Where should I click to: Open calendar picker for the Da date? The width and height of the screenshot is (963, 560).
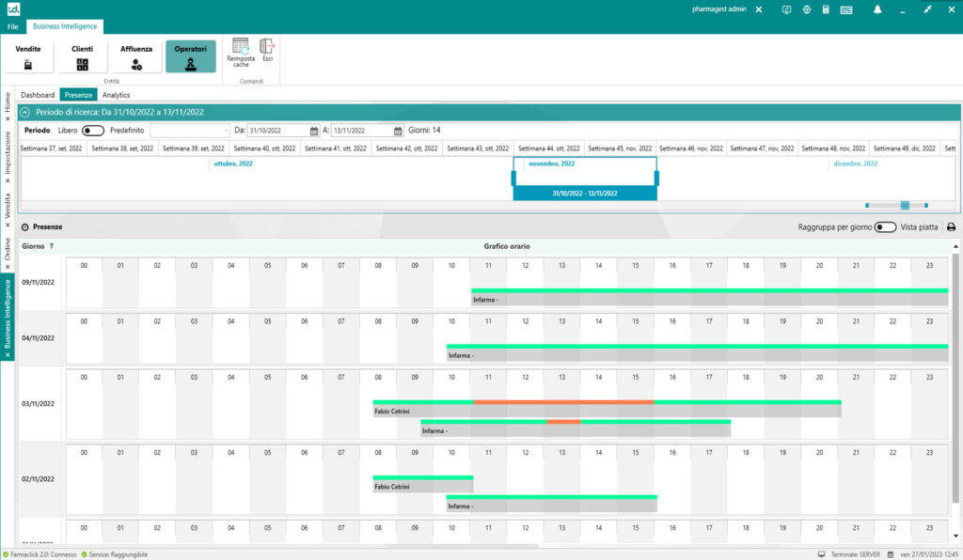point(314,131)
